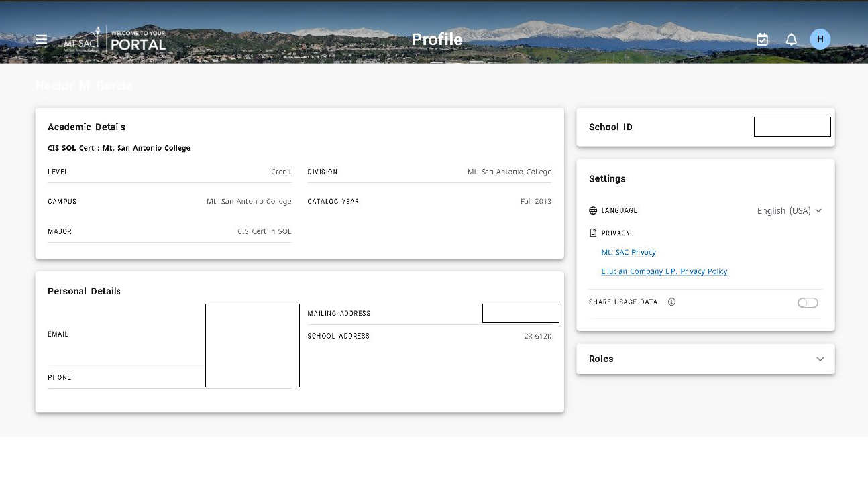This screenshot has width=868, height=488.
Task: Click the Profile page title
Action: pos(437,40)
